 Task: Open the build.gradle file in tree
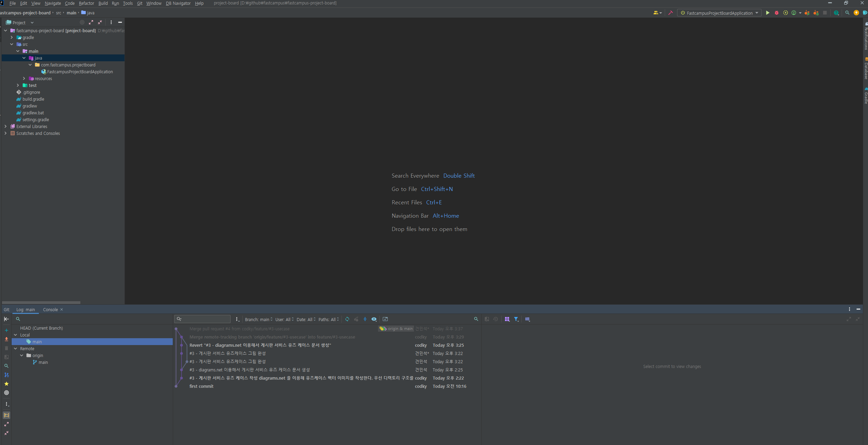click(x=33, y=99)
